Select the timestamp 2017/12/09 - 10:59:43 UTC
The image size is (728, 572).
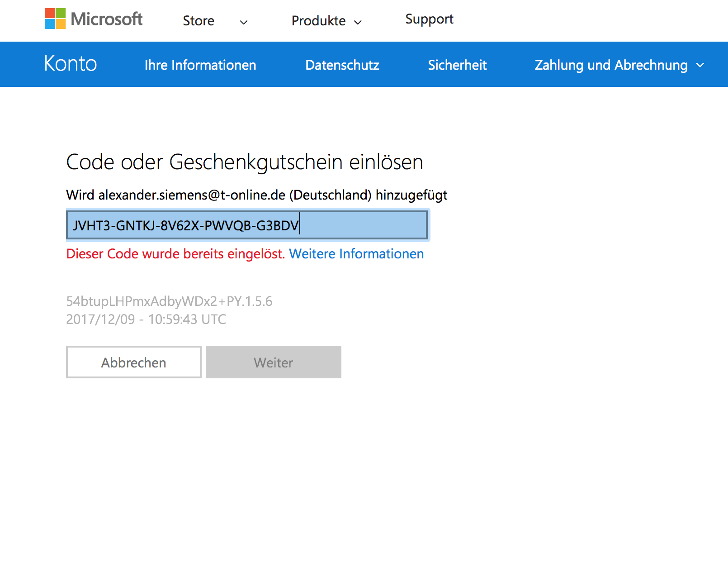(146, 319)
